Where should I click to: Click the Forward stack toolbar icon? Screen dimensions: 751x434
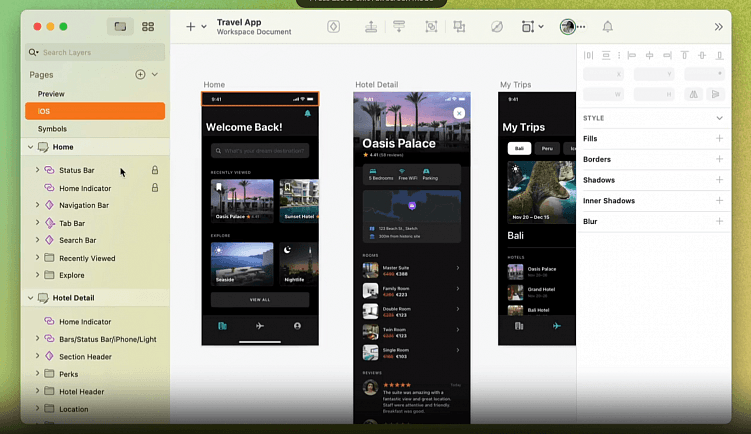371,26
